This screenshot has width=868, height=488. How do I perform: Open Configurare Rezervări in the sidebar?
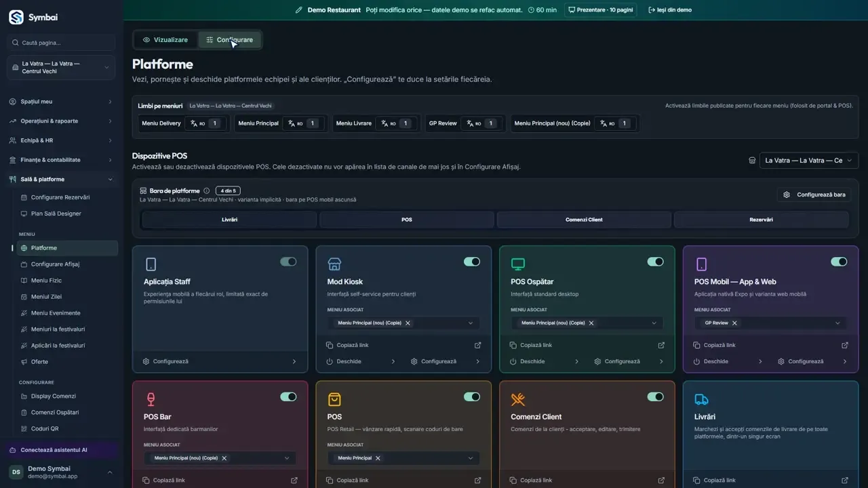pyautogui.click(x=65, y=197)
